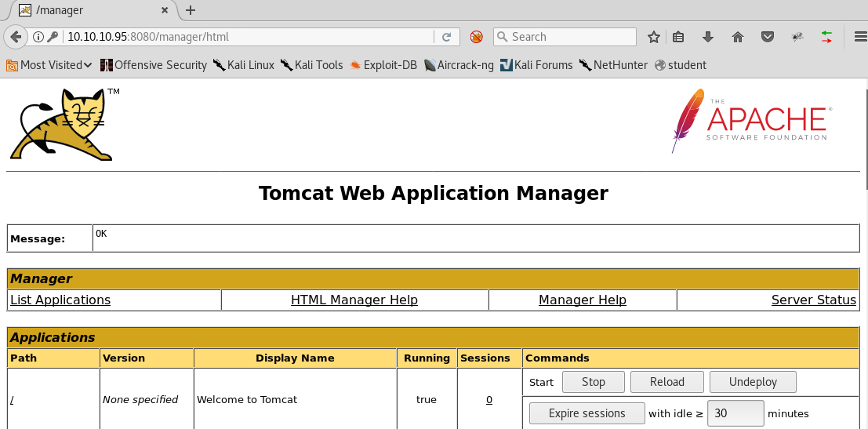Viewport: 868px width, 429px height.
Task: Open the Pocket shield icon
Action: pyautogui.click(x=768, y=37)
